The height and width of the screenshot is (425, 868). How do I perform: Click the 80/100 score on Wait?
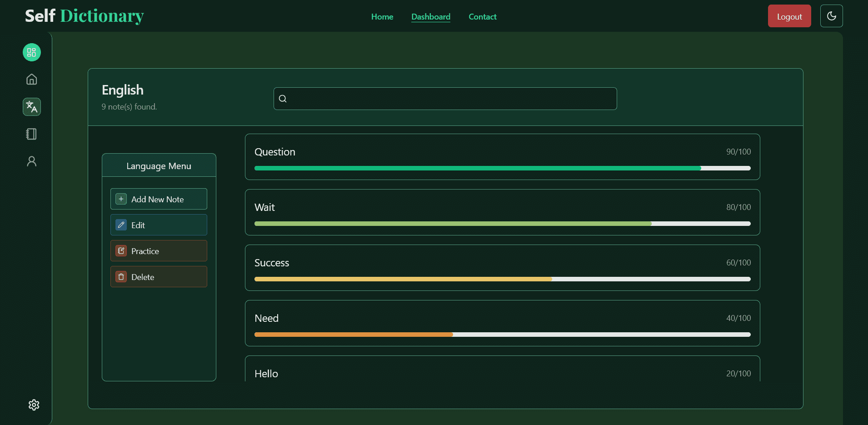(738, 207)
